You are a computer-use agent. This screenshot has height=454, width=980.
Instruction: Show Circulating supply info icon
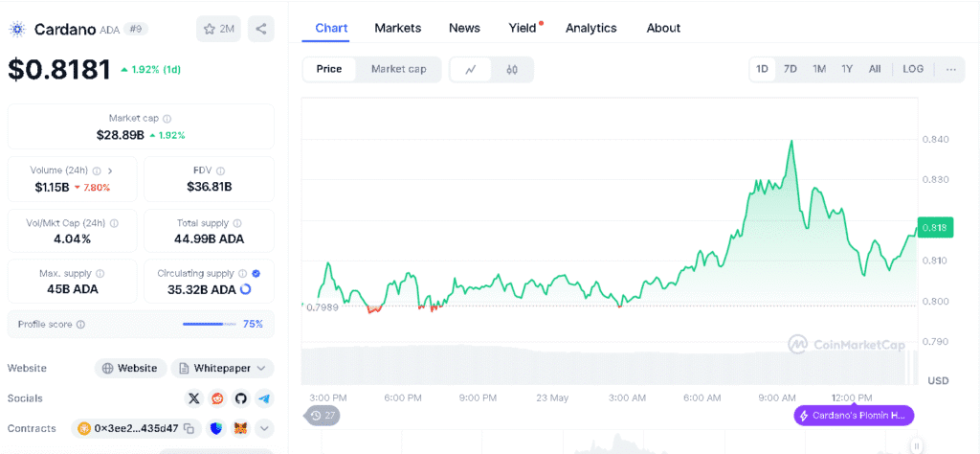click(x=242, y=273)
